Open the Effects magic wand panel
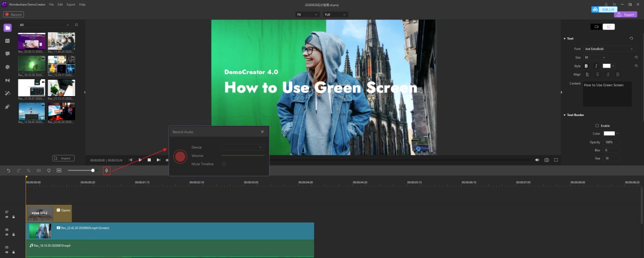Viewport: 644px width, 258px height. [7, 93]
